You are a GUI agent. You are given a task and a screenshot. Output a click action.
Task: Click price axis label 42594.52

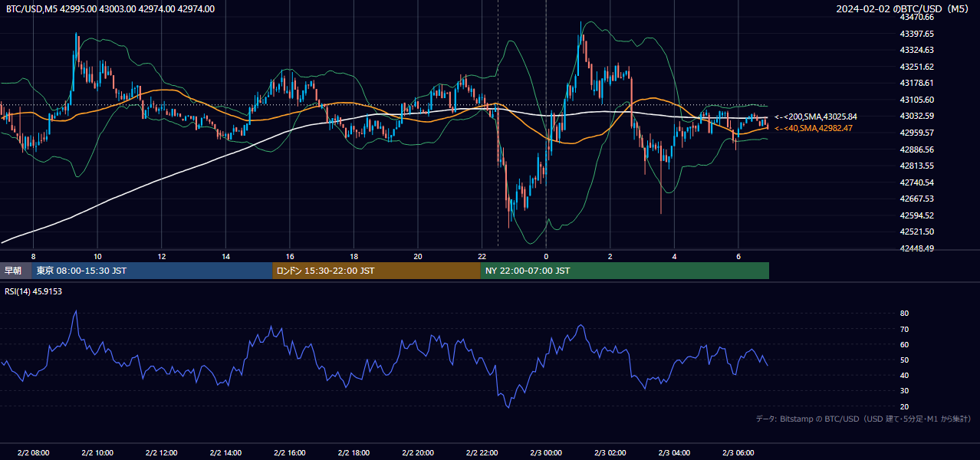(916, 215)
